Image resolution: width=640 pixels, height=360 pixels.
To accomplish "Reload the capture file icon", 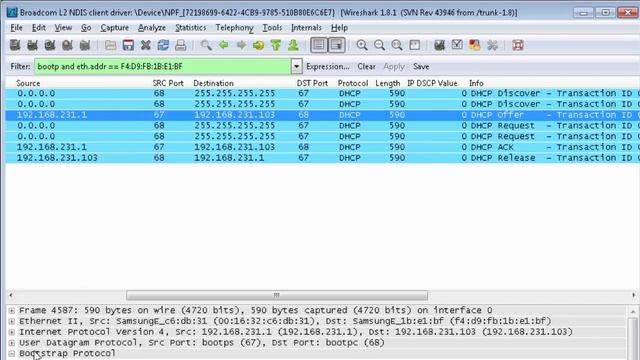I will coord(163,45).
